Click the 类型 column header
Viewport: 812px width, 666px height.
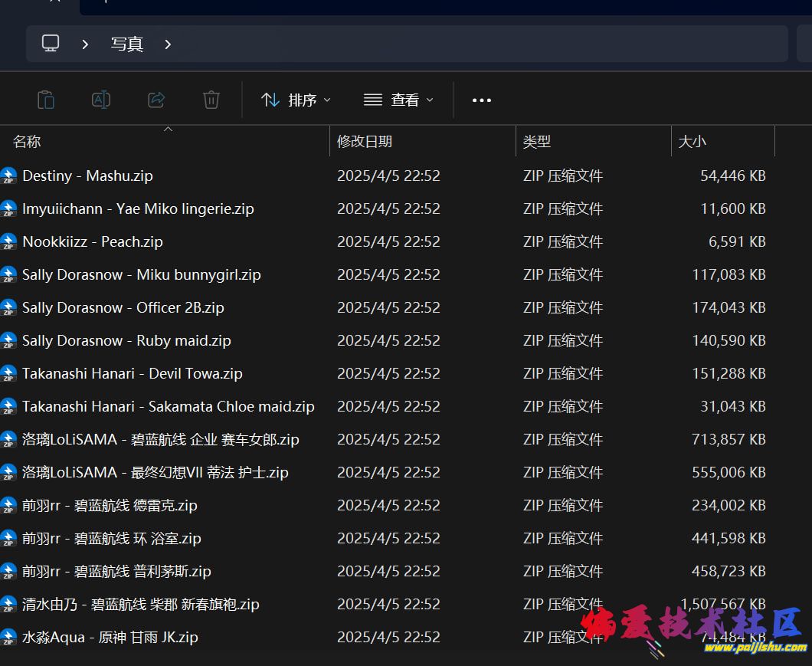tap(537, 142)
